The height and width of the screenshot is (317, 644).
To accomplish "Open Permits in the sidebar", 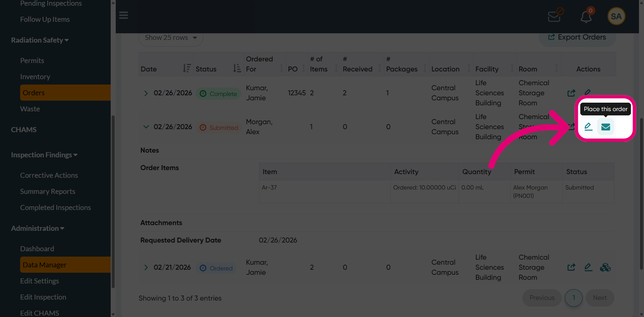I will [x=32, y=61].
